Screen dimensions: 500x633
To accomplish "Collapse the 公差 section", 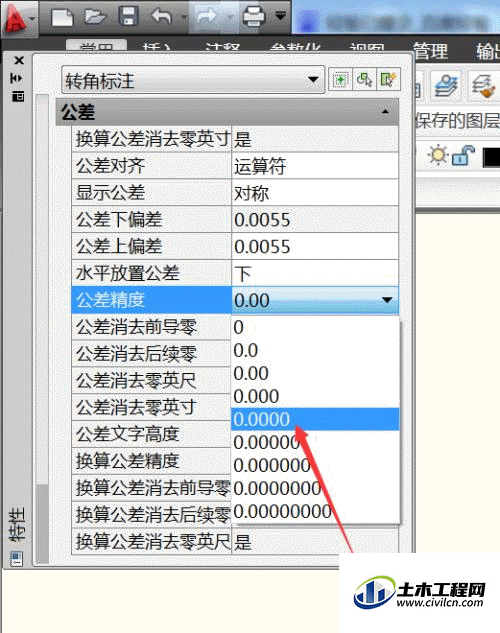I will 385,111.
